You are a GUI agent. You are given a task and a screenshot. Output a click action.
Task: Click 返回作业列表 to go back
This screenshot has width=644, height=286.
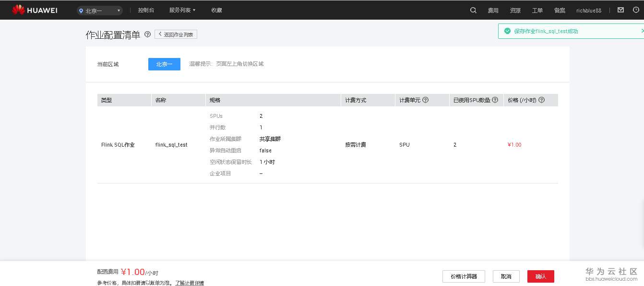click(x=176, y=34)
